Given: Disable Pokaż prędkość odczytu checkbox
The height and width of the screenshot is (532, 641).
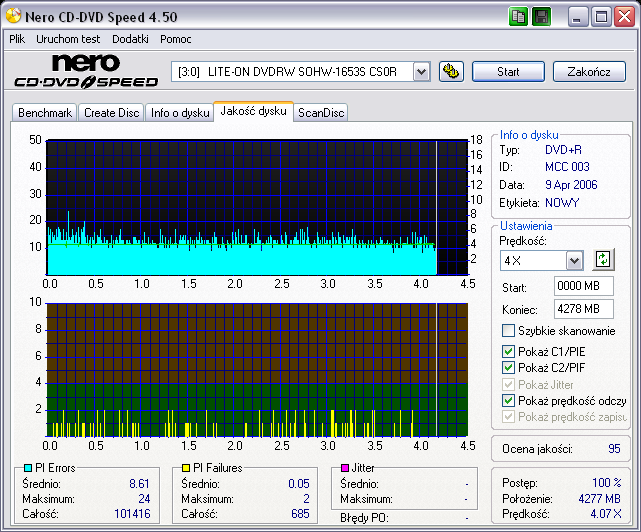Looking at the screenshot, I should pos(508,401).
